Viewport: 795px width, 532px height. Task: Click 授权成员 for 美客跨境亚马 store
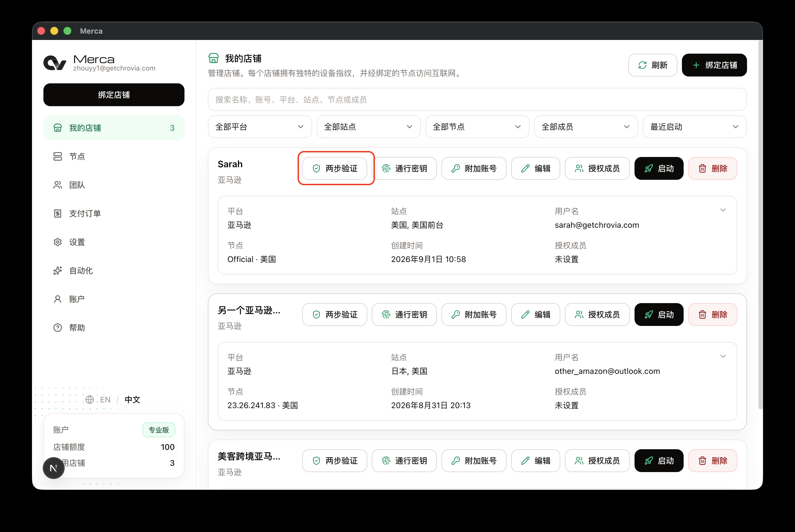(597, 460)
